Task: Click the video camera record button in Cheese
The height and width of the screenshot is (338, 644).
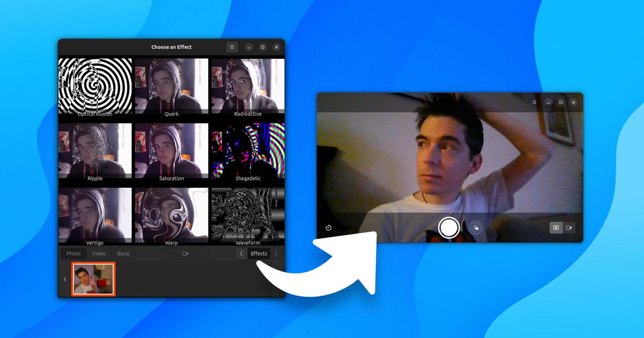Action: (185, 253)
